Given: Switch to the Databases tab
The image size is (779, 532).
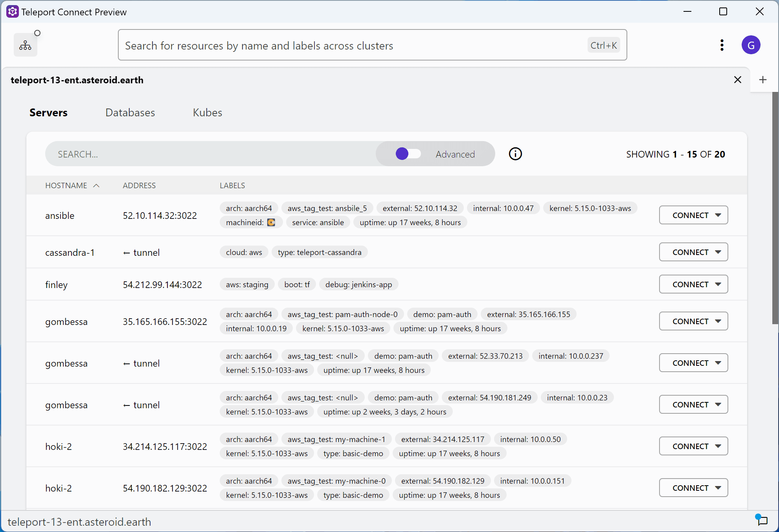Looking at the screenshot, I should 130,113.
